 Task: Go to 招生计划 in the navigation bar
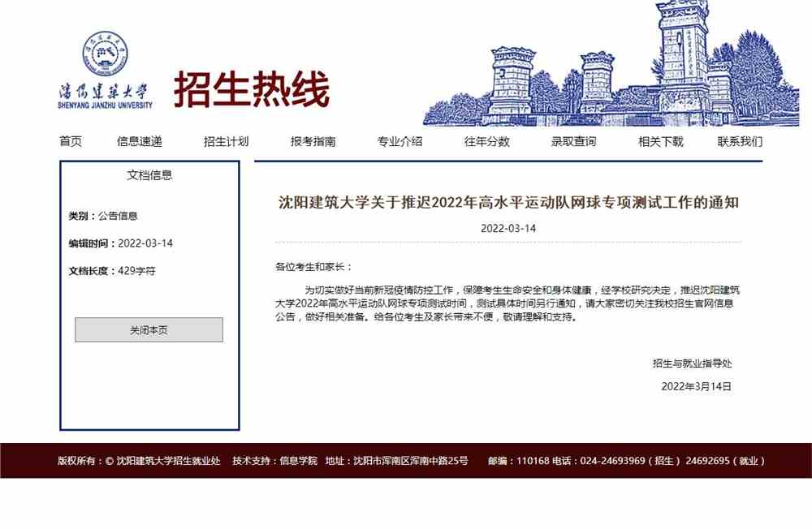pos(226,141)
